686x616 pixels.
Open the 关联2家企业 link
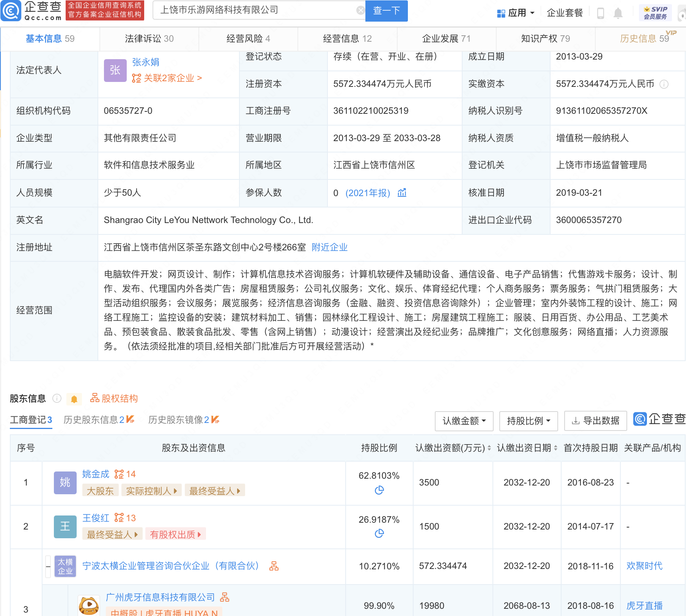point(167,78)
